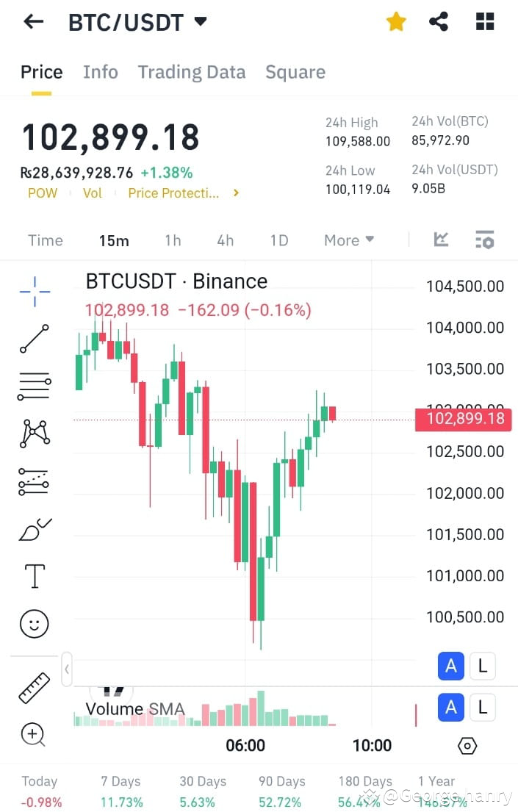
Task: Select the text annotation tool
Action: 34,576
